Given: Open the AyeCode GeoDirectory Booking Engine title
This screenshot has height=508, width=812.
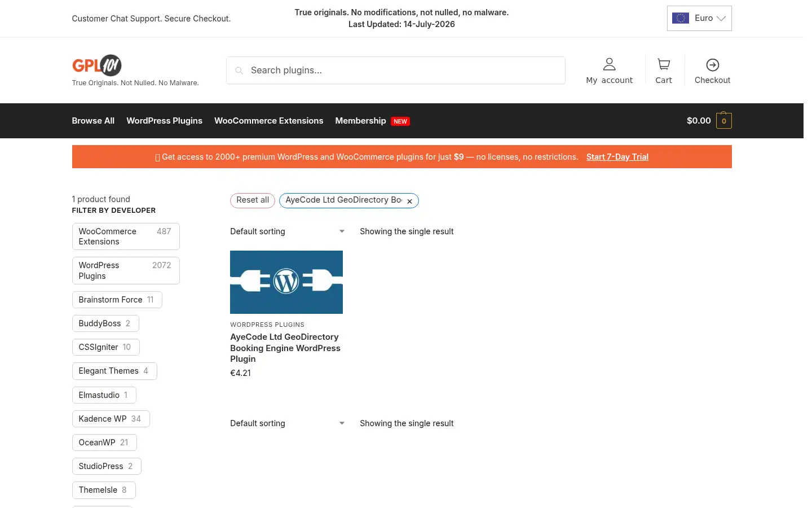Looking at the screenshot, I should click(285, 348).
